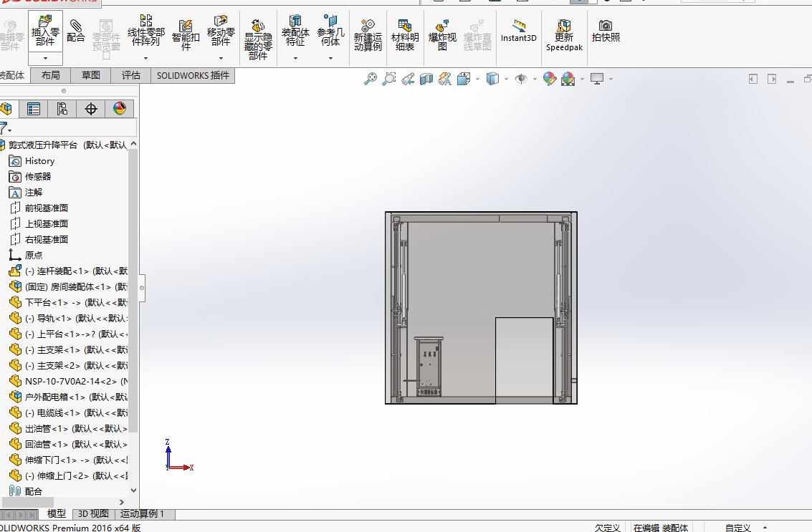Screen dimensions: 812x532
Task: Click Take Snapshot (拍快照) camera icon
Action: click(x=606, y=31)
